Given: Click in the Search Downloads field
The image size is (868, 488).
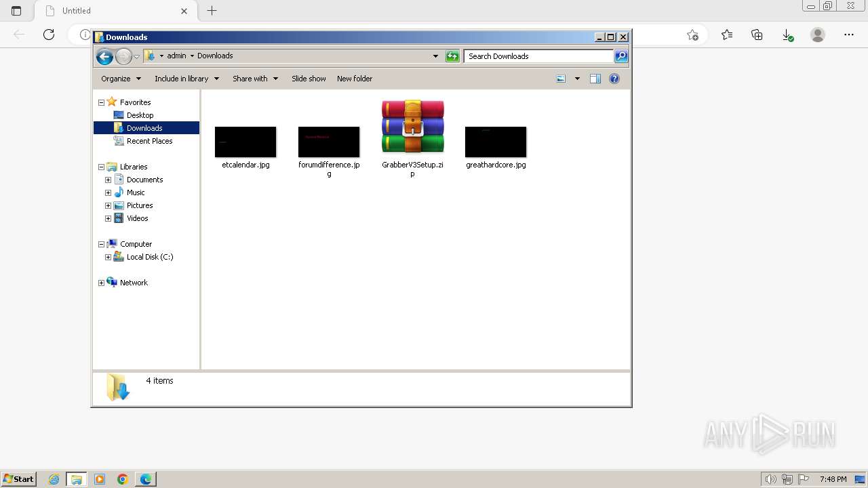Looking at the screenshot, I should tap(539, 56).
